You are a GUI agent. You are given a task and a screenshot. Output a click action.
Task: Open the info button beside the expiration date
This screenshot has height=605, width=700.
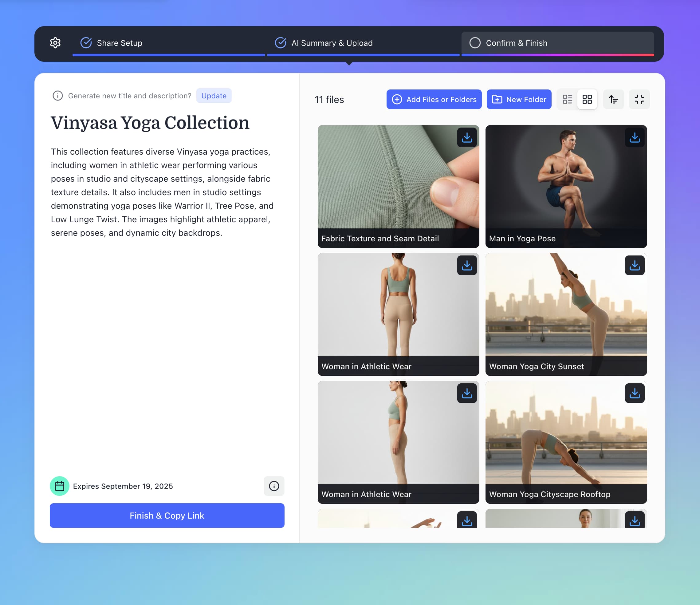pos(274,486)
